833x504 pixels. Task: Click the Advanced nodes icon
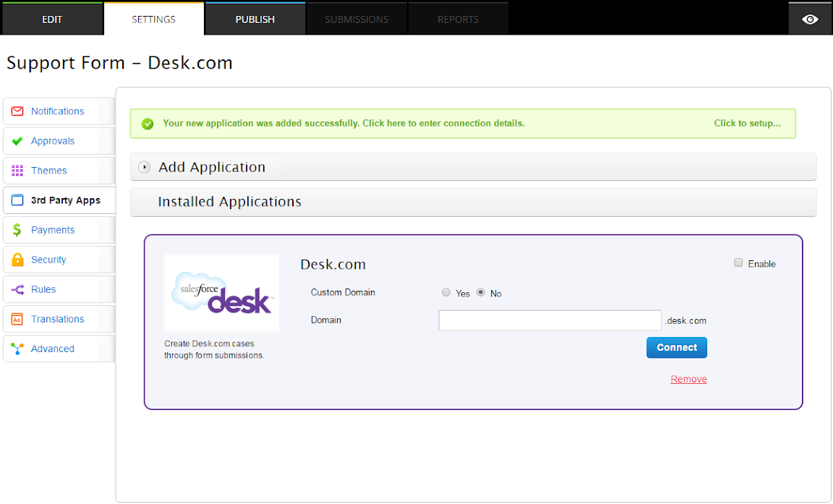coord(17,349)
